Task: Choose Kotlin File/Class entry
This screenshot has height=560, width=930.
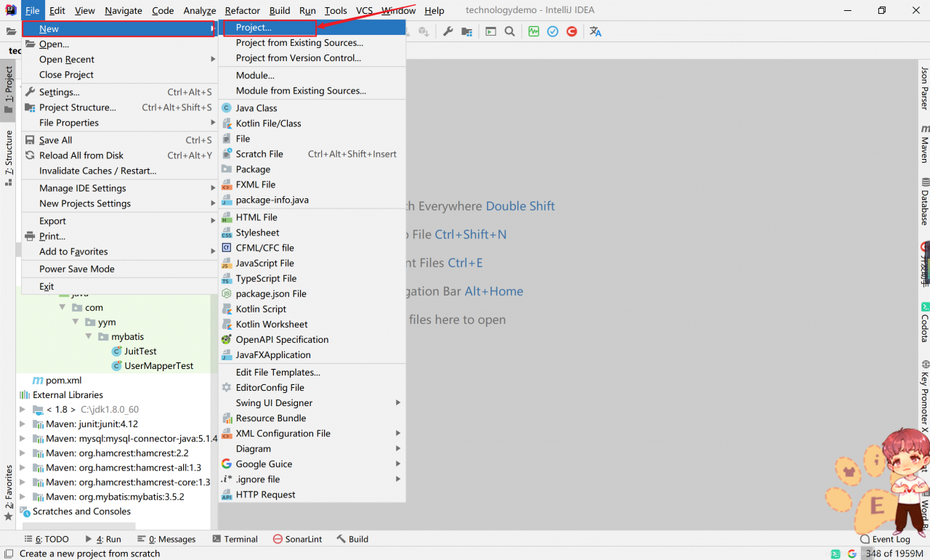Action: pyautogui.click(x=312, y=123)
